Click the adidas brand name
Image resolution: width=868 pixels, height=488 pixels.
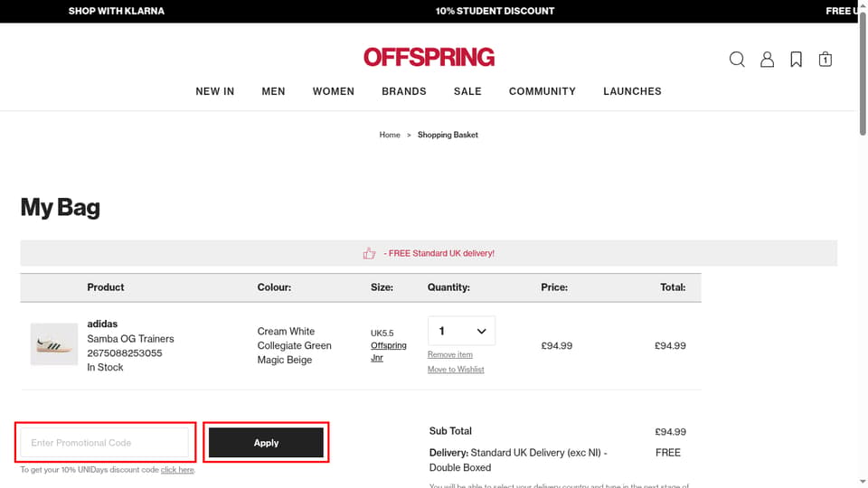tap(102, 324)
